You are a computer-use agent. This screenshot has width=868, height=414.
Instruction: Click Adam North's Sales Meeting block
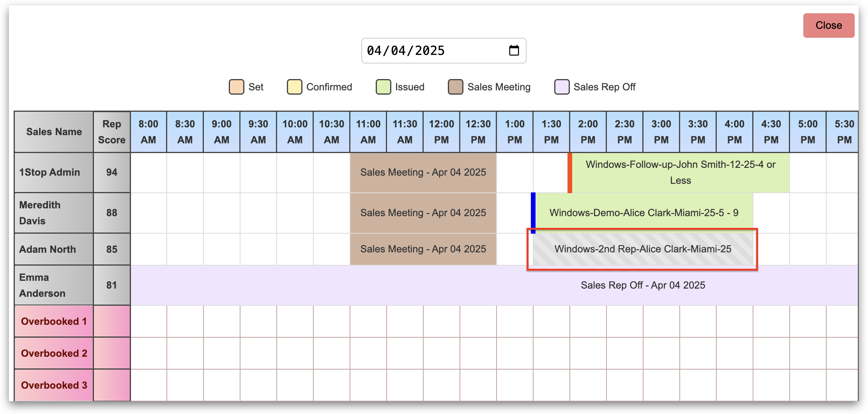[423, 249]
